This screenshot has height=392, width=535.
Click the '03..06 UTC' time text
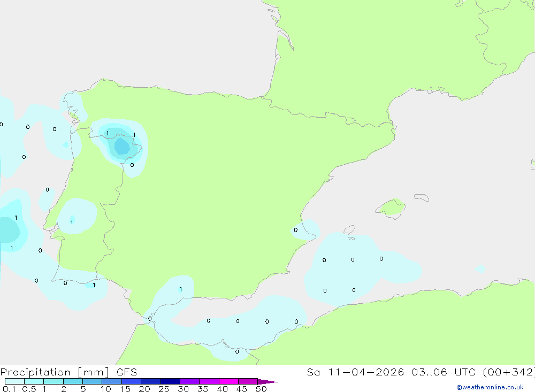tap(444, 372)
